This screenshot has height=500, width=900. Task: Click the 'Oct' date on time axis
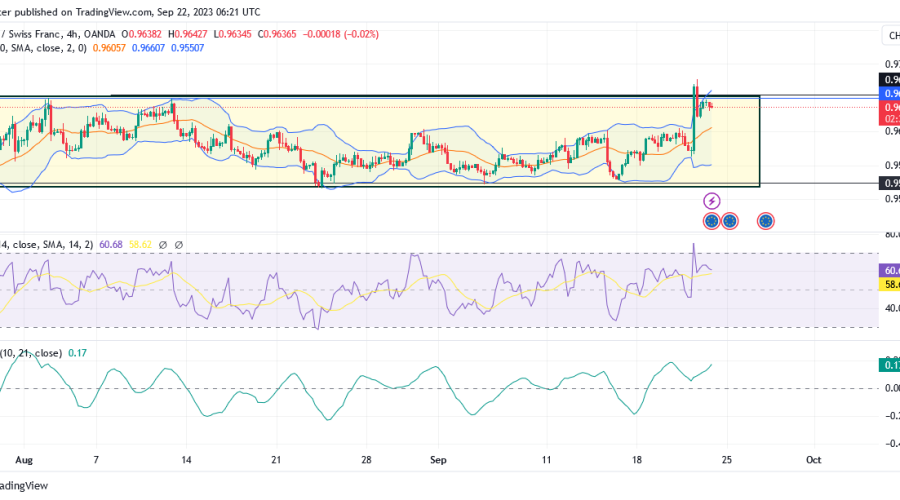813,460
